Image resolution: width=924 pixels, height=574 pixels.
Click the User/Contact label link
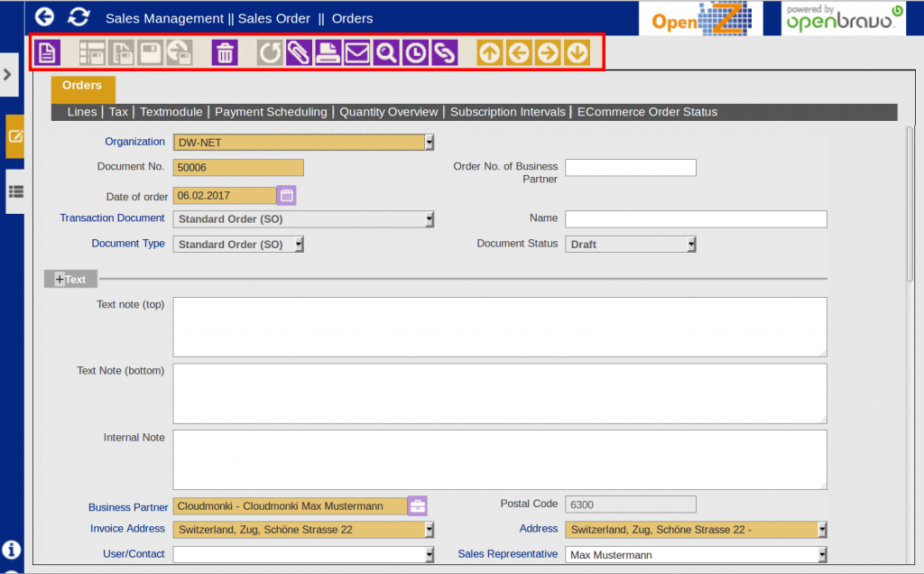pyautogui.click(x=134, y=554)
